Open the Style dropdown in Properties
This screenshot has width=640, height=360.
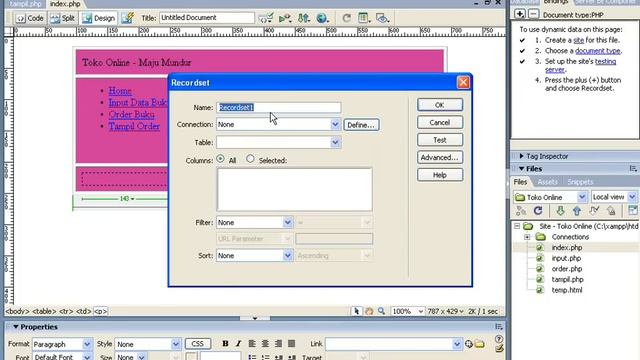[176, 344]
